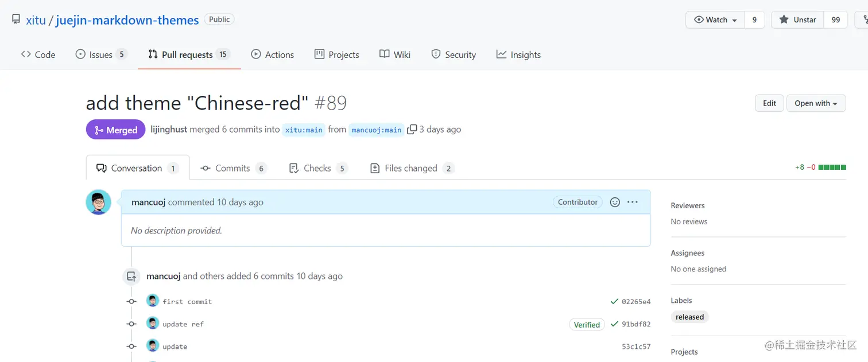Image resolution: width=868 pixels, height=362 pixels.
Task: Click the Projects sidebar heading
Action: coord(684,352)
